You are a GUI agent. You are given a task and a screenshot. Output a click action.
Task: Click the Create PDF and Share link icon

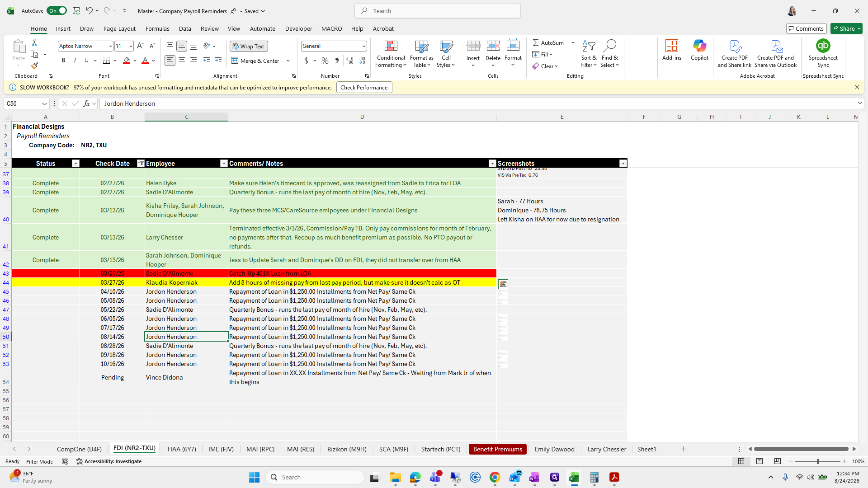[735, 46]
